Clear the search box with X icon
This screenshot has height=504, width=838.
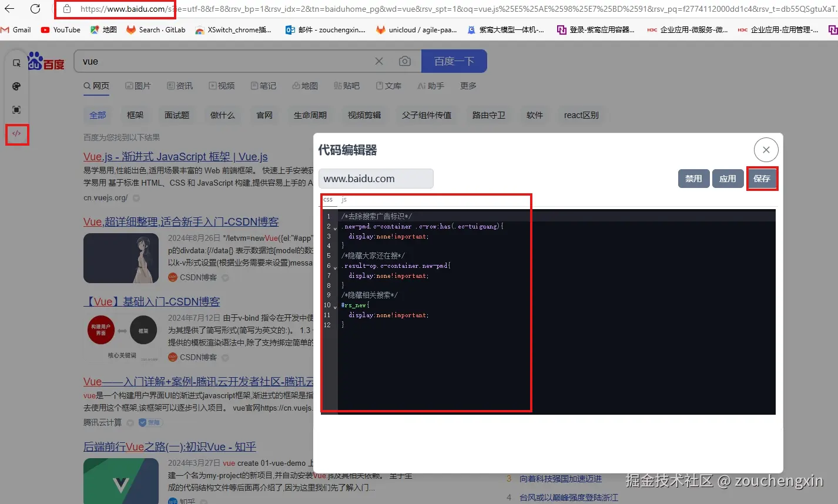point(379,61)
